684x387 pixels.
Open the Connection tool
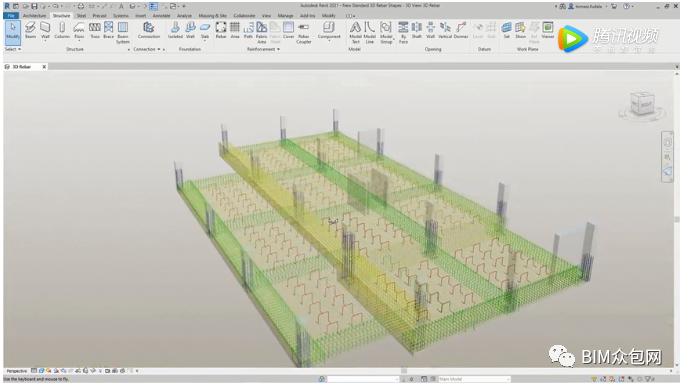(x=149, y=31)
